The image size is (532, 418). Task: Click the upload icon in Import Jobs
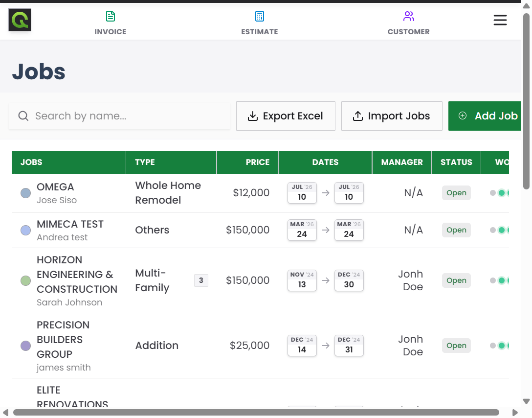pyautogui.click(x=357, y=116)
